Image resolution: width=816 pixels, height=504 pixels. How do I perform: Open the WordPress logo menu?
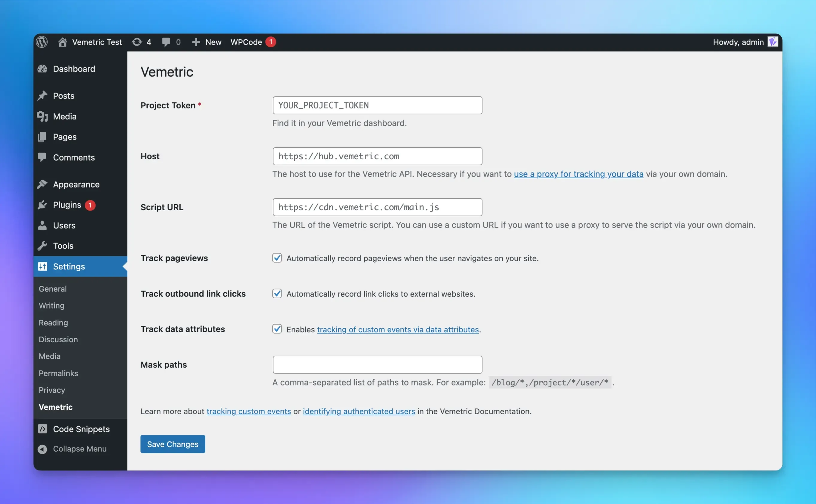41,42
